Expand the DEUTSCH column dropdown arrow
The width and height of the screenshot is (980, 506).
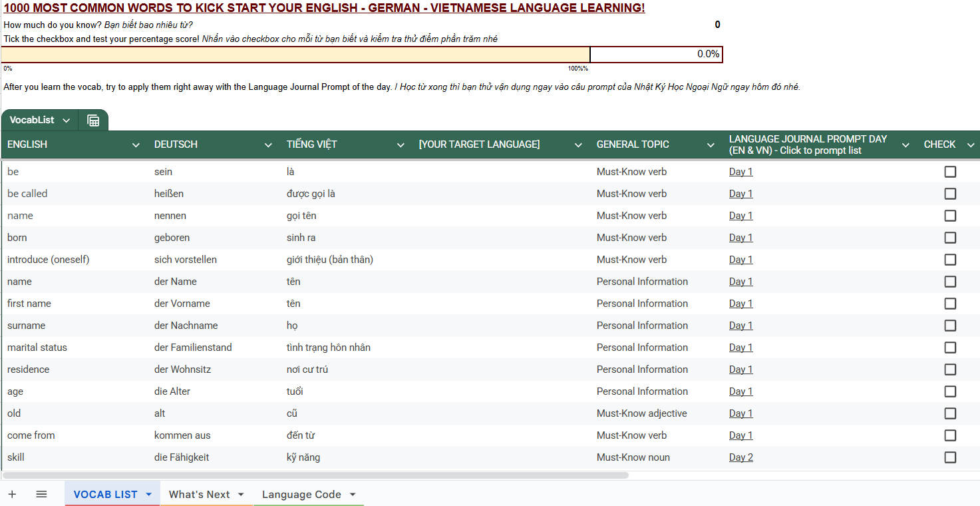268,145
